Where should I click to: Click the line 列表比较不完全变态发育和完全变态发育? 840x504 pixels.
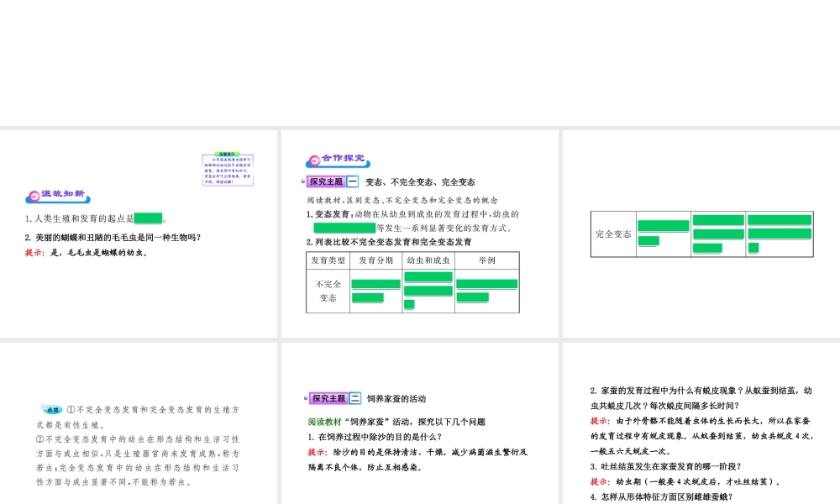coord(389,242)
